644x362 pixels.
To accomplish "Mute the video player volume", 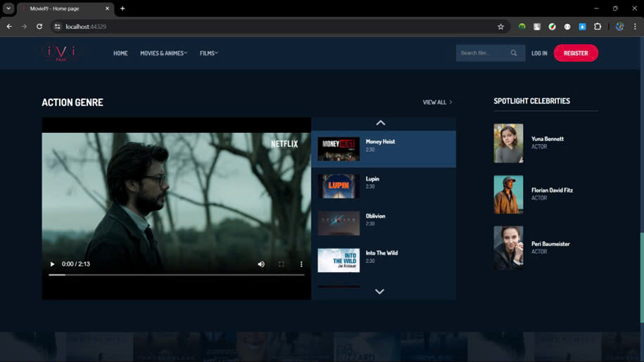I will (261, 264).
